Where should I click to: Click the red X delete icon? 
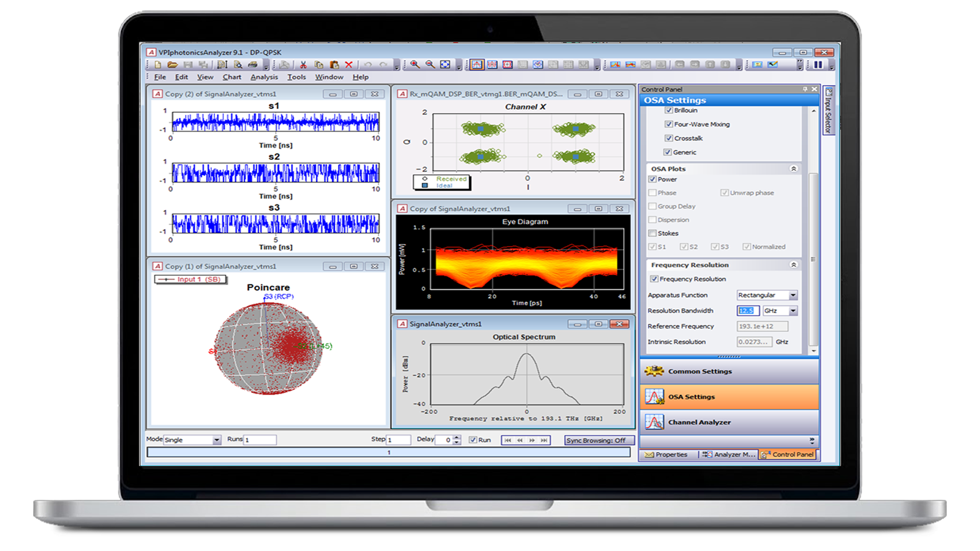[349, 64]
